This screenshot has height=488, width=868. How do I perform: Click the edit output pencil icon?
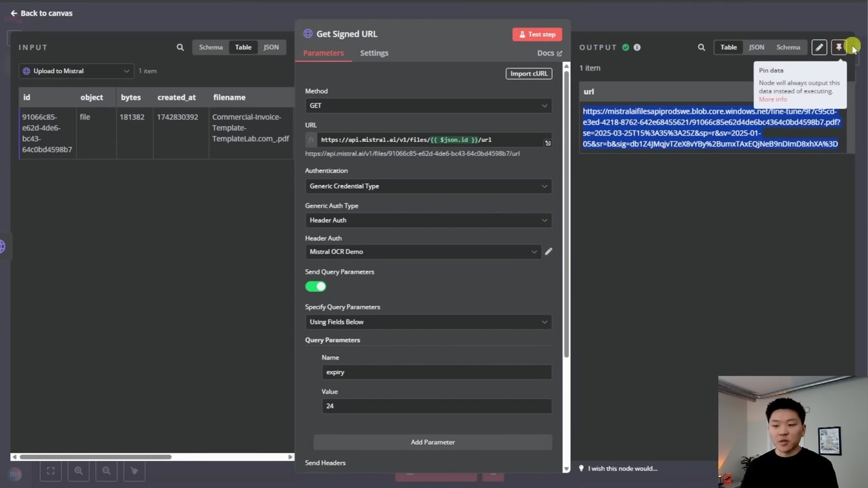819,47
